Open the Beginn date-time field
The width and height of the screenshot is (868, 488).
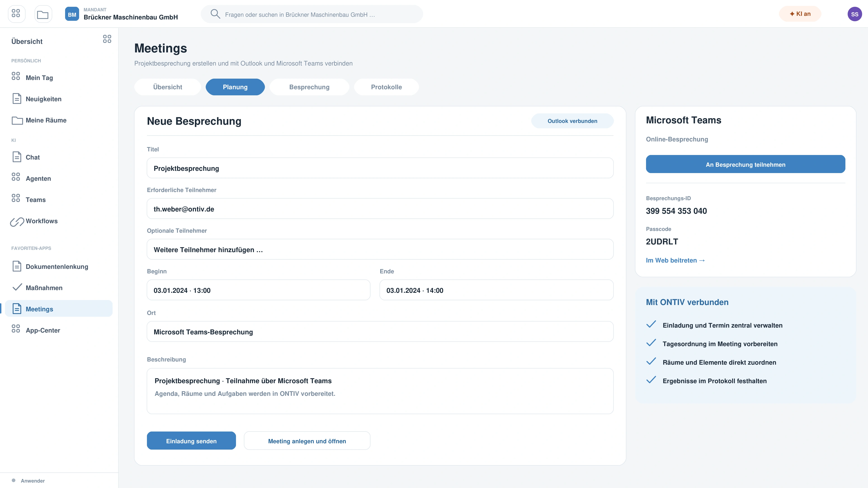[258, 290]
